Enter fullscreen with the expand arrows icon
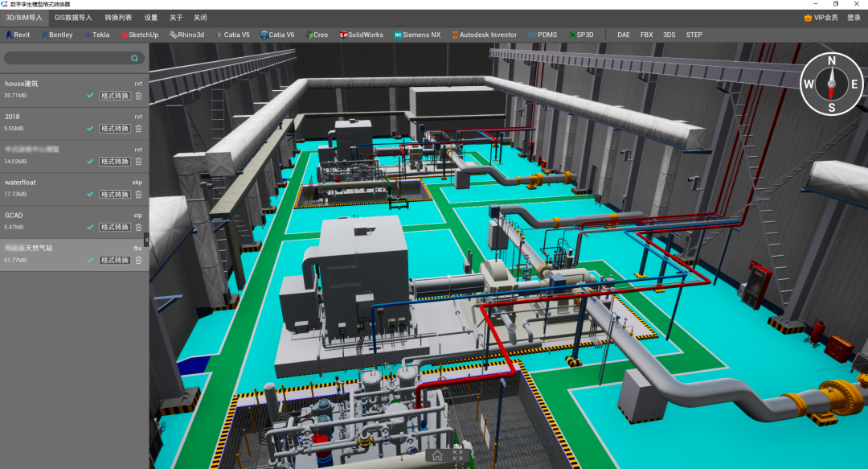The height and width of the screenshot is (469, 868). click(x=458, y=455)
